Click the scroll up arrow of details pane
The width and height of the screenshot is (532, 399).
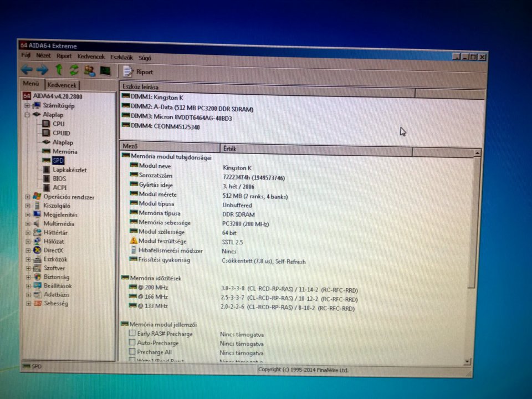click(x=477, y=153)
